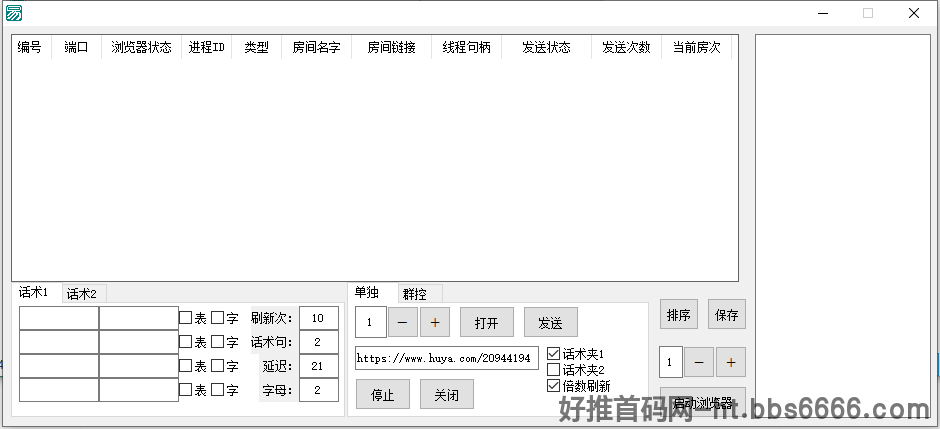This screenshot has height=429, width=940.
Task: Click the first-row left text box in 话术1
Action: pos(59,318)
